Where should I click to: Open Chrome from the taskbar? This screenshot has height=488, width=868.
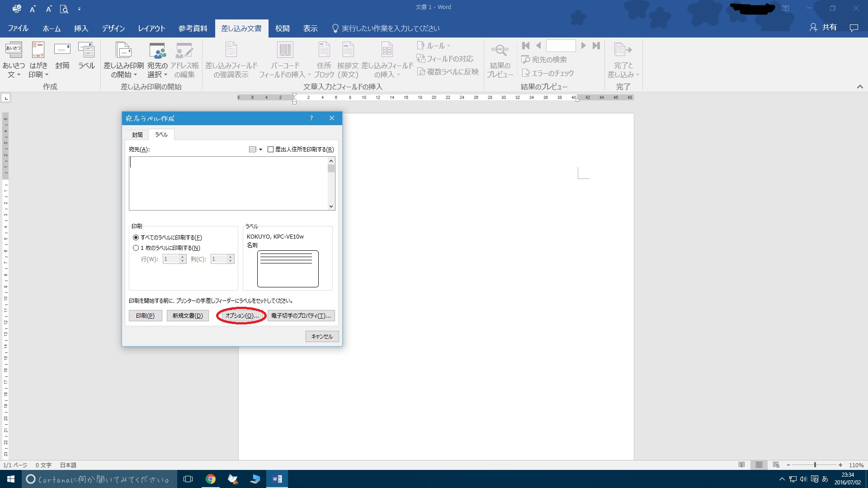(x=211, y=479)
